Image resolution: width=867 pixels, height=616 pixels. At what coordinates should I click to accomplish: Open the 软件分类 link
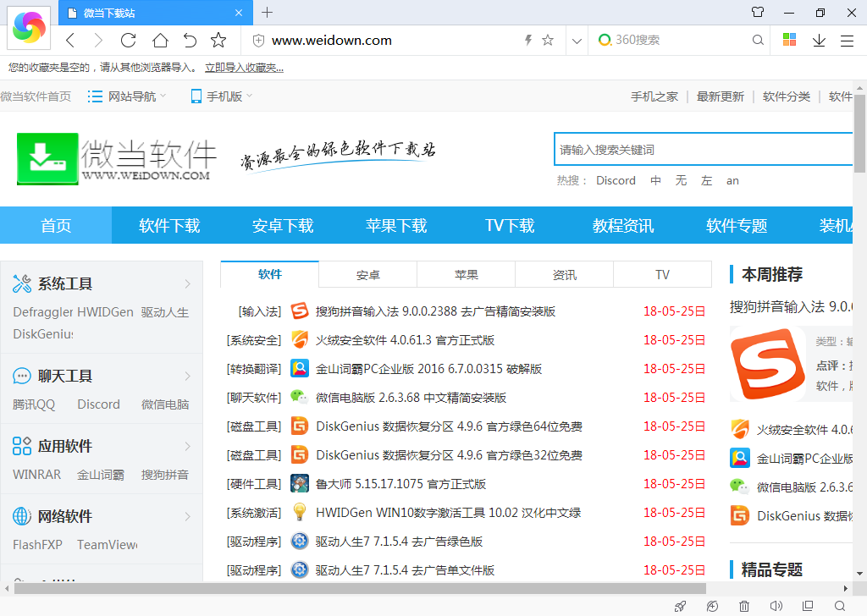click(x=787, y=96)
